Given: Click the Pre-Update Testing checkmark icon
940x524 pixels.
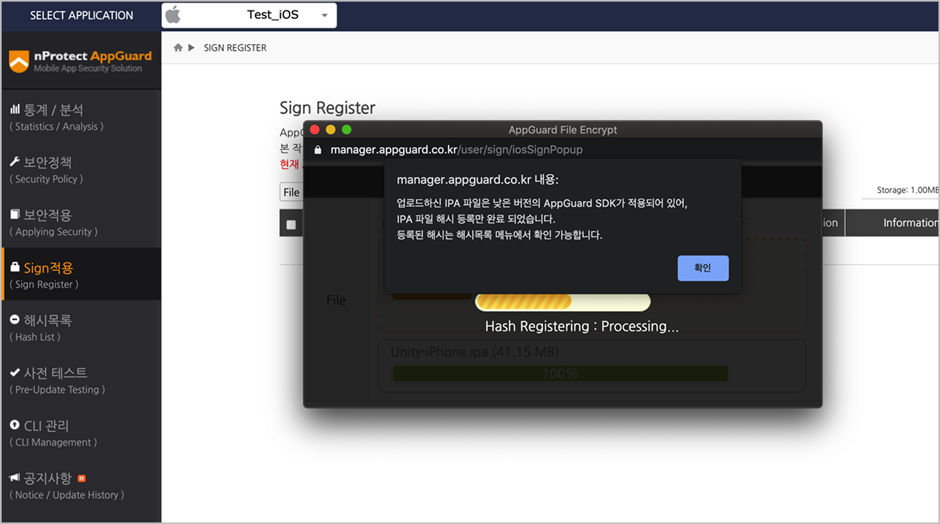Looking at the screenshot, I should 15,372.
